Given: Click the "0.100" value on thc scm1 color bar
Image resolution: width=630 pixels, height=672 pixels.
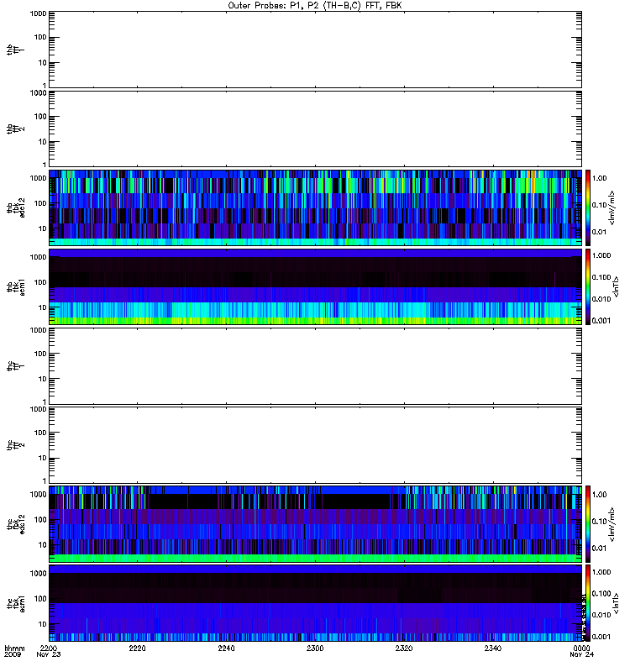Looking at the screenshot, I should [601, 594].
